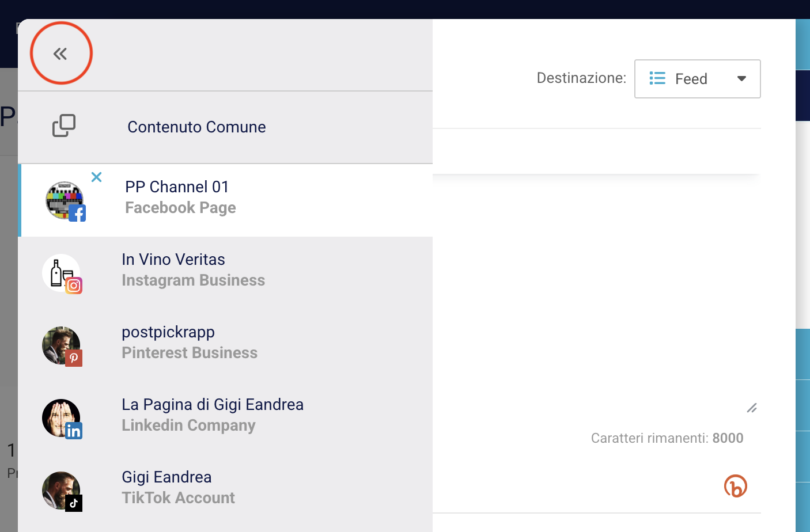
Task: Select La Pagina di Gigi Eandrea LinkedIn company
Action: [x=212, y=414]
